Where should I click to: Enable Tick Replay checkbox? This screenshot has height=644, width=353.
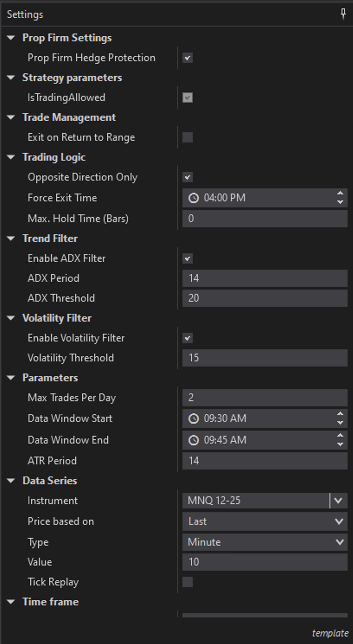pos(187,582)
